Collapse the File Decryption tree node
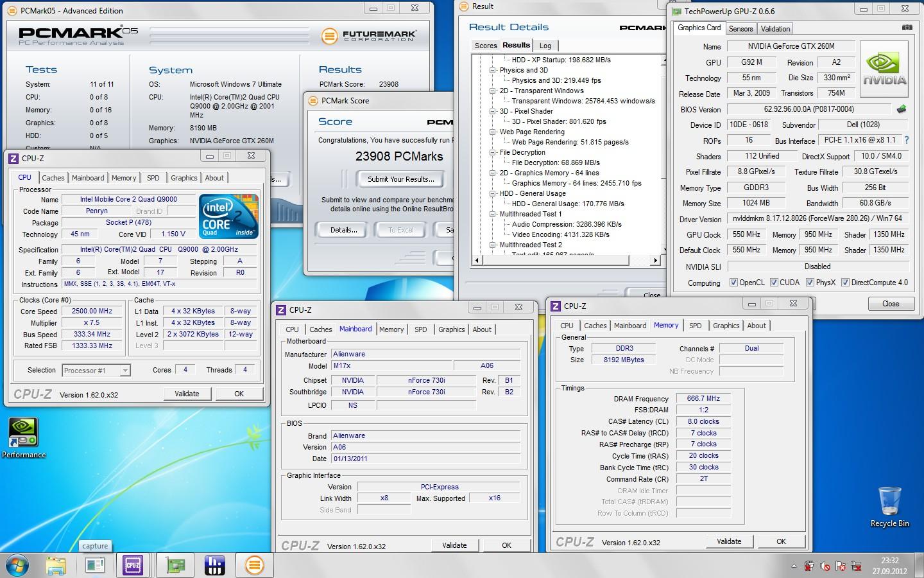Screen dimensions: 924x578 pyautogui.click(x=492, y=152)
